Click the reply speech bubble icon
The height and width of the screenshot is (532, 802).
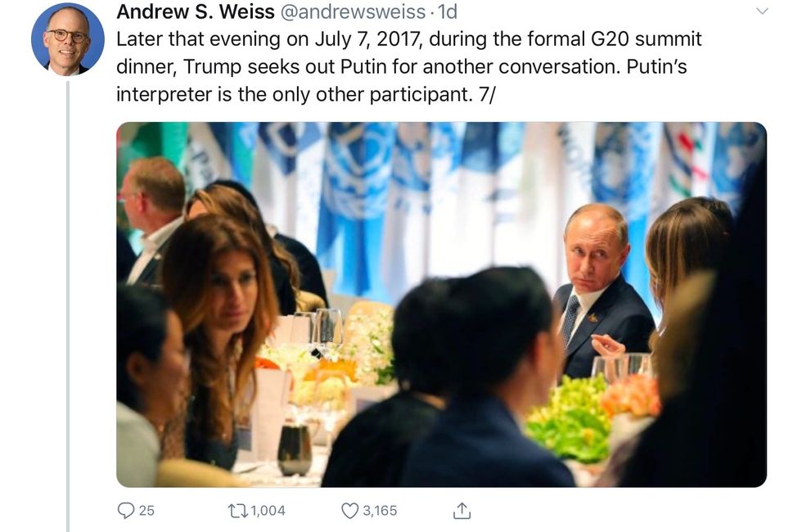(125, 511)
